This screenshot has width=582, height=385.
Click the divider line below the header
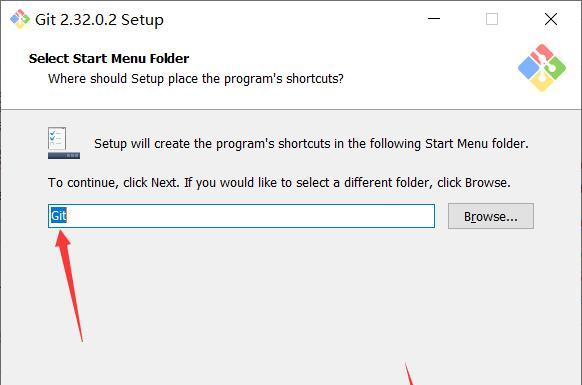pos(291,110)
